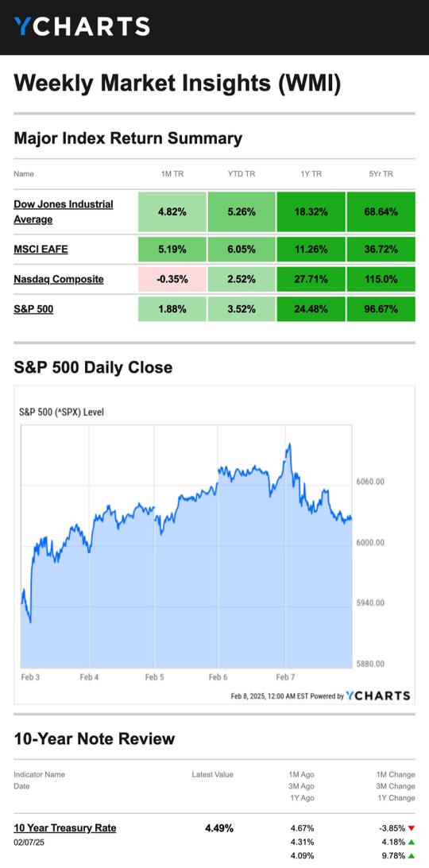Open the Nasdaq Composite link

coord(59,279)
